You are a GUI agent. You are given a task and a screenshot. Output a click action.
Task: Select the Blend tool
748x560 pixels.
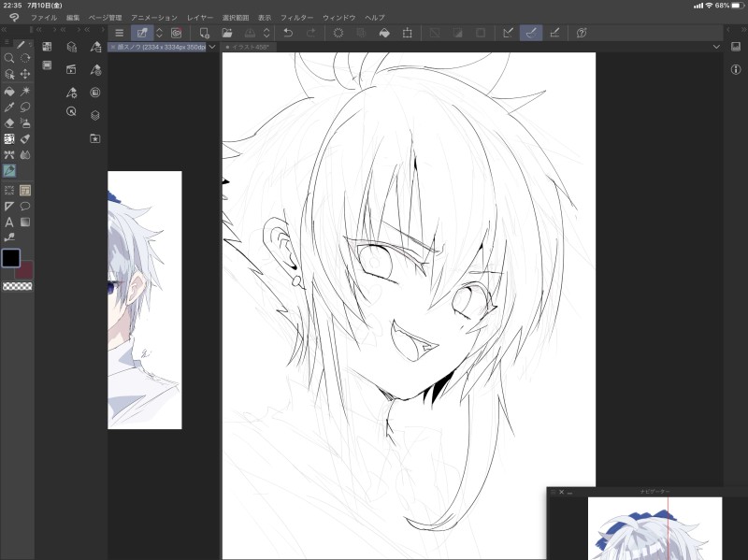tap(9, 154)
